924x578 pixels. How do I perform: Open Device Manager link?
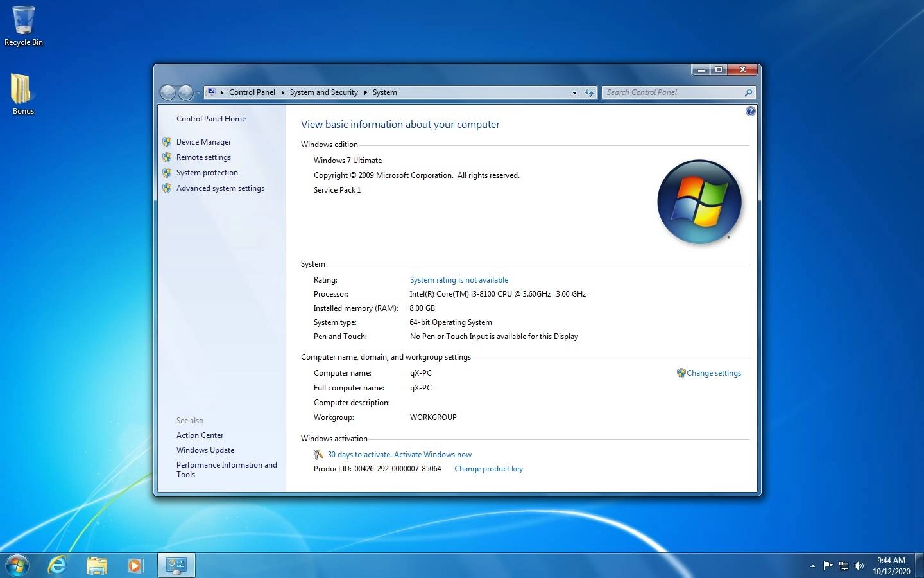point(203,142)
